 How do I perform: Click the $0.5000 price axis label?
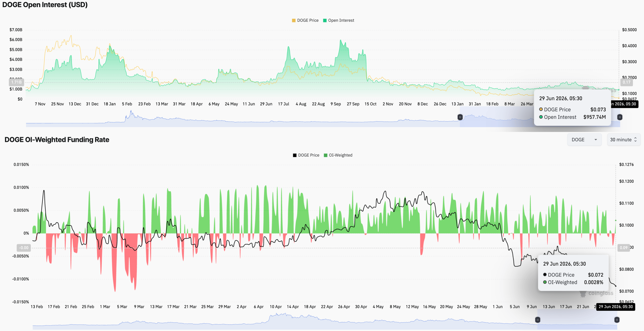click(x=629, y=30)
